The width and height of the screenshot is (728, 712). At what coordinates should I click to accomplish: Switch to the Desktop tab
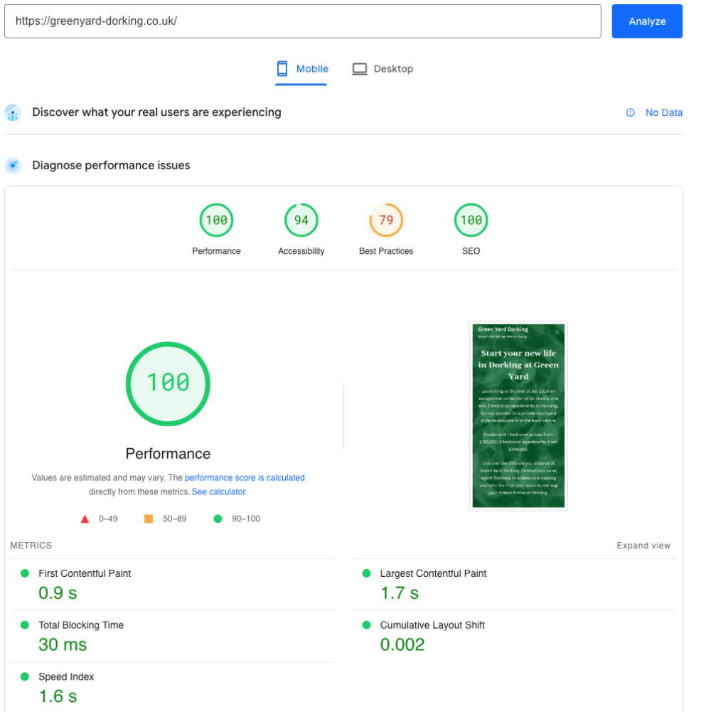tap(382, 69)
